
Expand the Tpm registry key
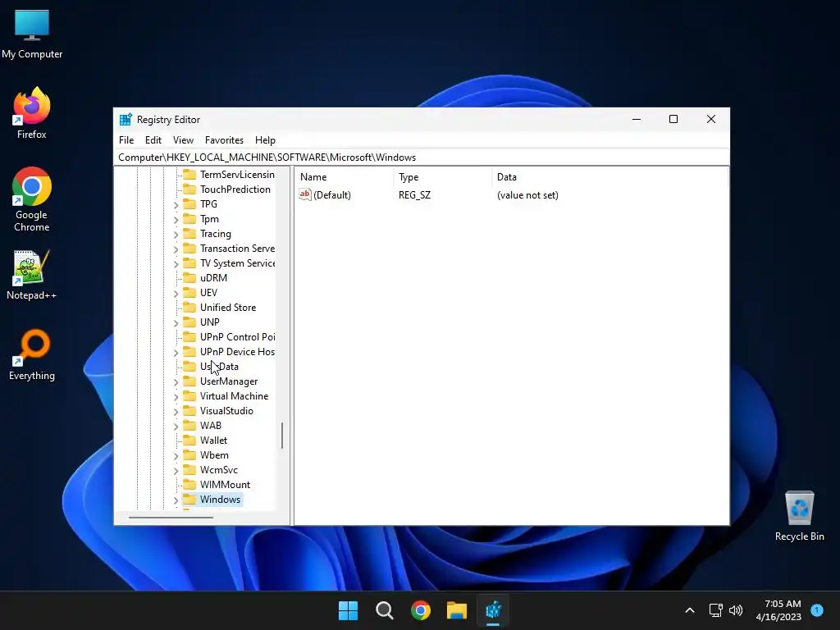[x=176, y=220]
